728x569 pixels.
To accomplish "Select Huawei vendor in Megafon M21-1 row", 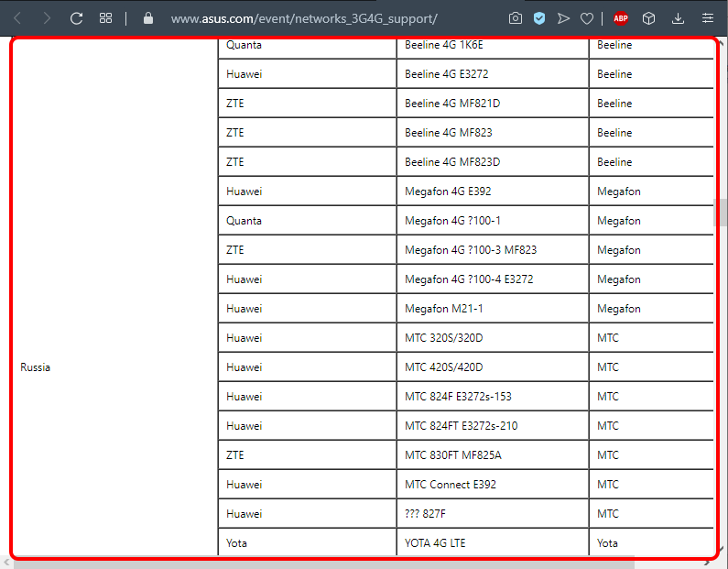I will tap(307, 309).
